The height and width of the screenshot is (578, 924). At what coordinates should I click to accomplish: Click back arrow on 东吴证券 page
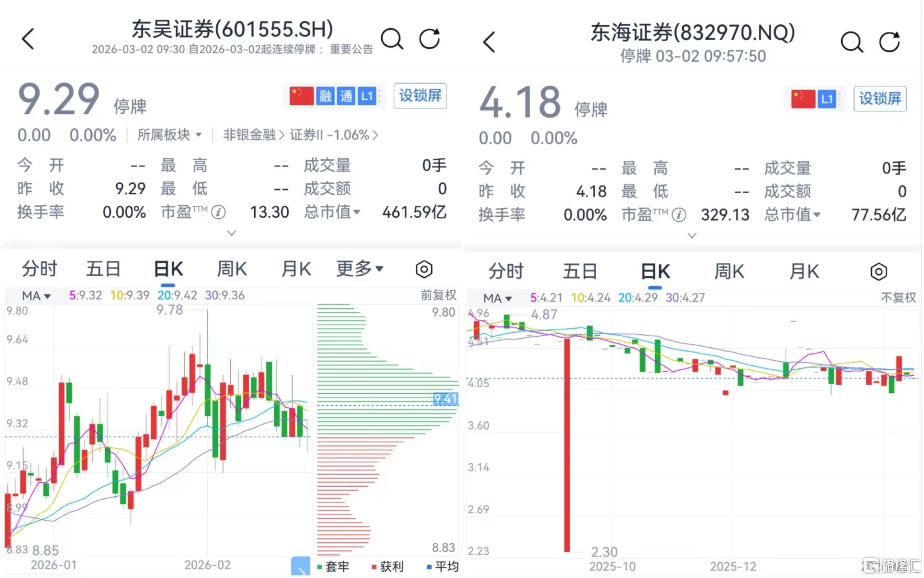[27, 39]
